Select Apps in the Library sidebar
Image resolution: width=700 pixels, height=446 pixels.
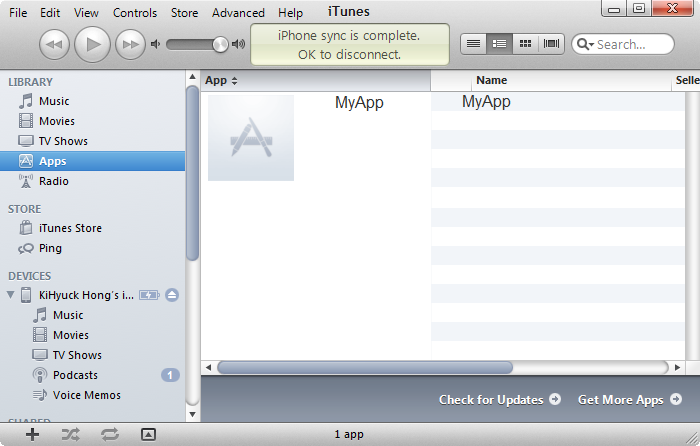click(92, 161)
